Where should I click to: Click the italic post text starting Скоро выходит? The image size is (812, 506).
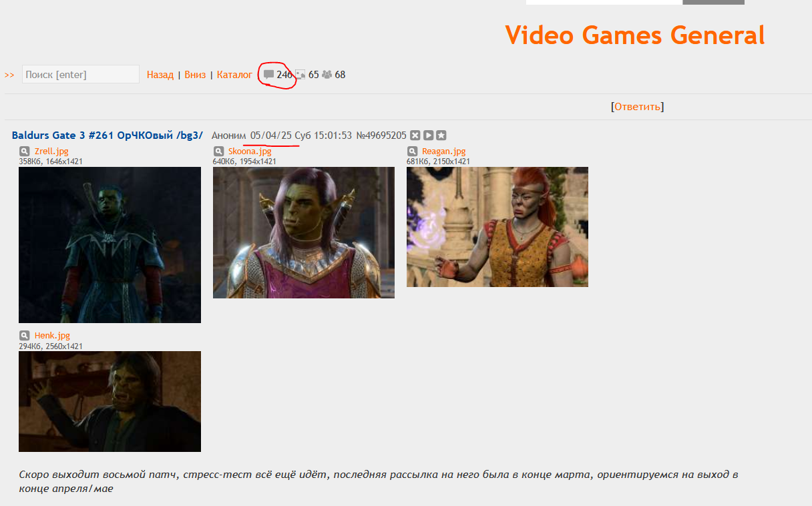point(379,482)
